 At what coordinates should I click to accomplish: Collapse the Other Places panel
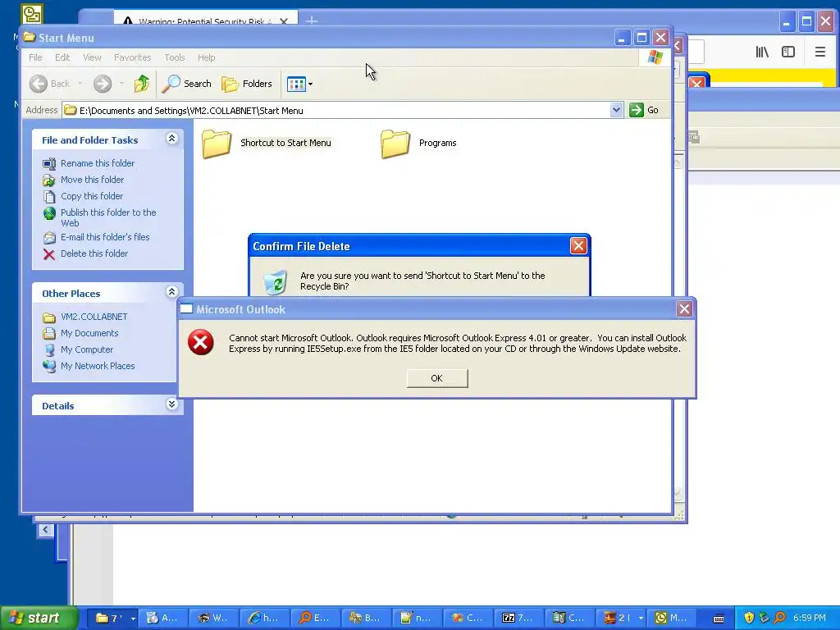[x=171, y=292]
